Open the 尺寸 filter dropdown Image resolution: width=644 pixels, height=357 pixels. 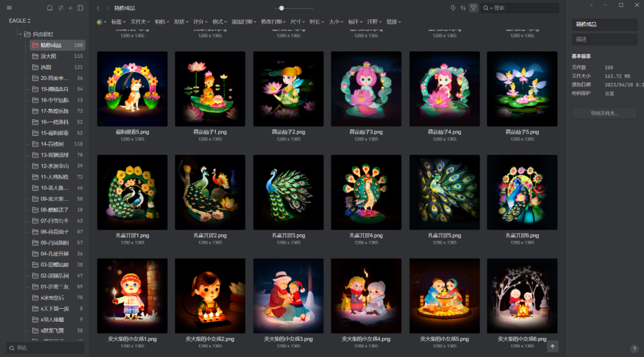(x=298, y=21)
